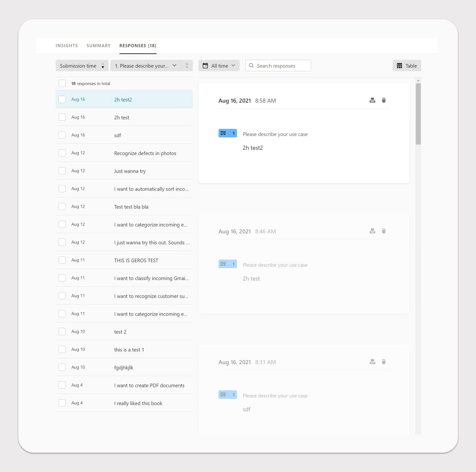Click the 'fgdjhkjlk' response text
The image size is (476, 472).
[124, 367]
